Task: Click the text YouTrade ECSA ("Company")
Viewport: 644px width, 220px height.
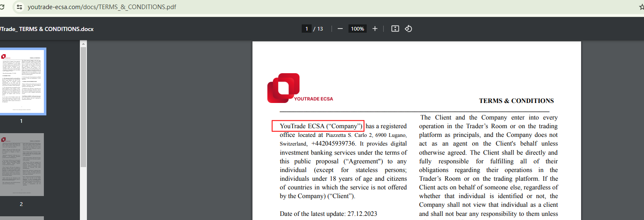Action: (322, 126)
